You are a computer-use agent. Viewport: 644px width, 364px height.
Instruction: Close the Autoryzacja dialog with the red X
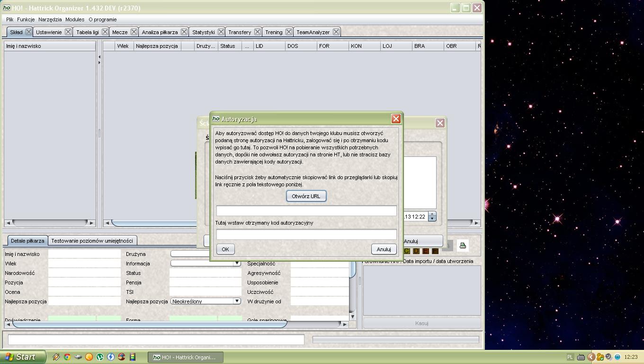pyautogui.click(x=396, y=119)
